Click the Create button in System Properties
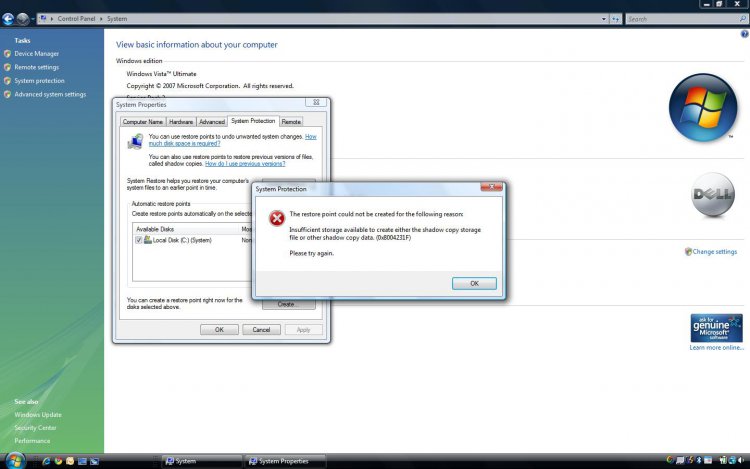Image resolution: width=750 pixels, height=469 pixels. (x=288, y=304)
